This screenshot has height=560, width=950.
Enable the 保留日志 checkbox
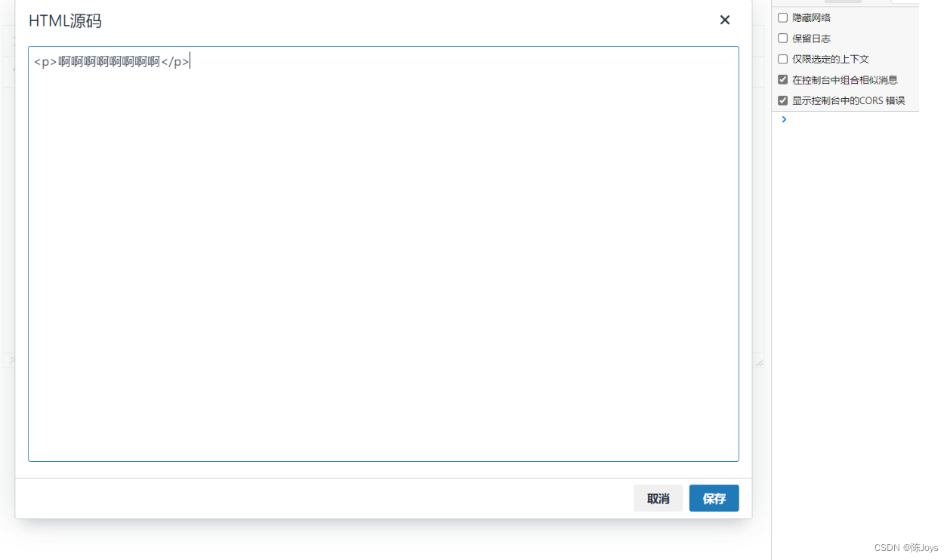pyautogui.click(x=782, y=38)
